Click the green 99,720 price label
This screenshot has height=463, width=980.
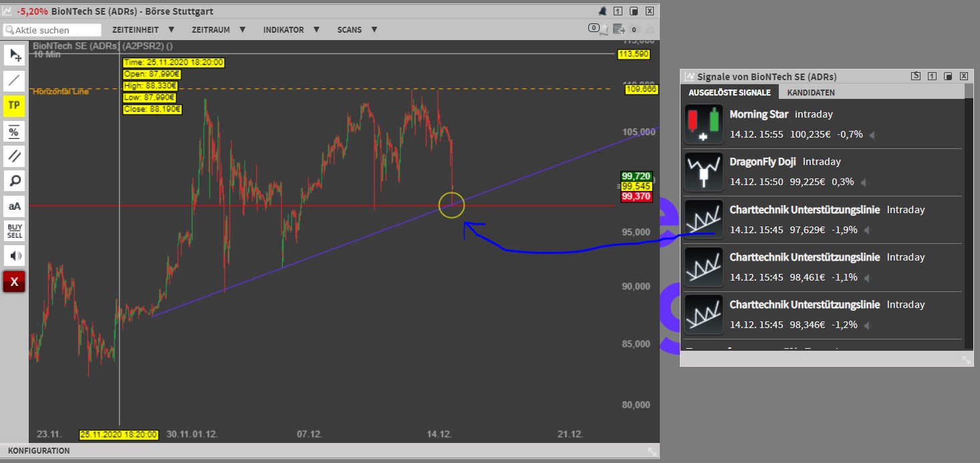[x=636, y=176]
